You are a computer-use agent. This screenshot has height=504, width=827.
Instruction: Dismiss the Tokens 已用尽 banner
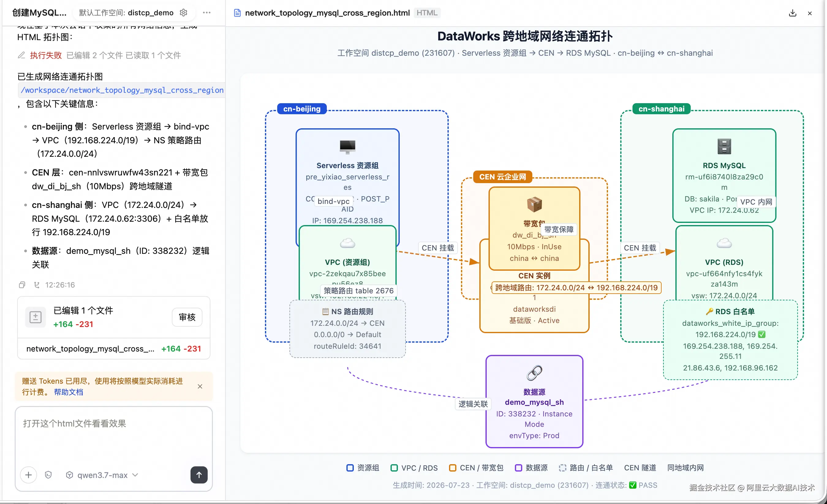click(200, 386)
